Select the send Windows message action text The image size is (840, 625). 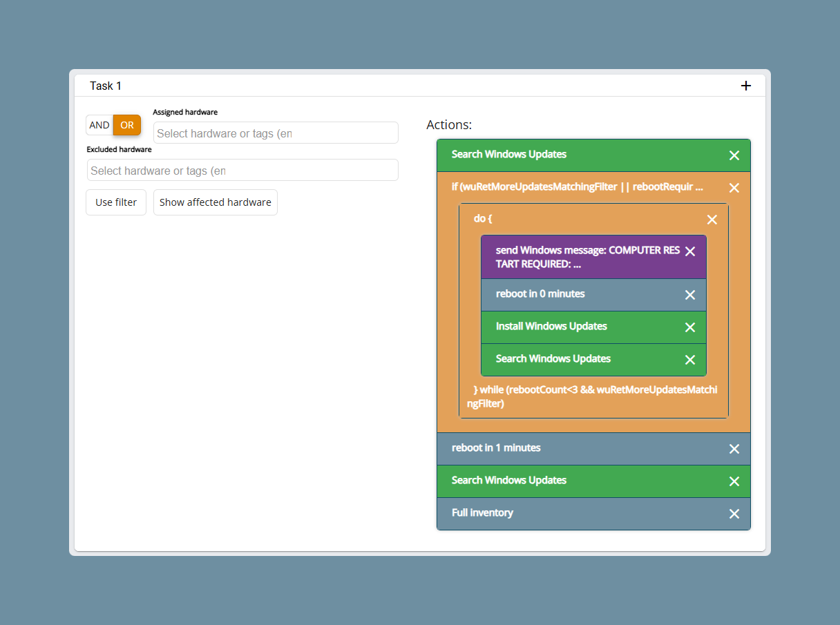tap(588, 257)
